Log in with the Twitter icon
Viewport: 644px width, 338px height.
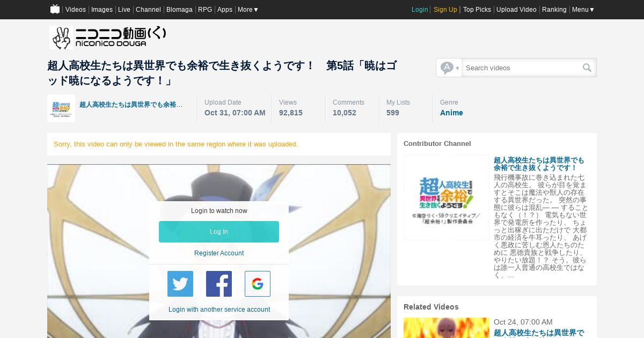coord(180,284)
